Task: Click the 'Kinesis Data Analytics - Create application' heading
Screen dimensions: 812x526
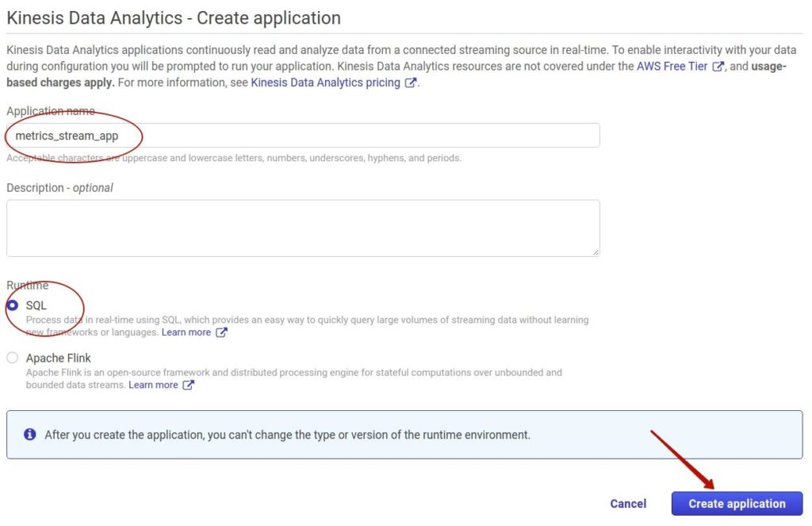Action: (174, 17)
